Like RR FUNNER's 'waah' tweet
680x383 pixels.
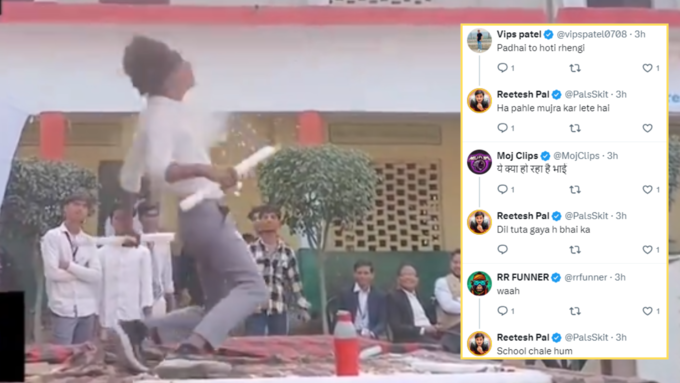pyautogui.click(x=647, y=311)
